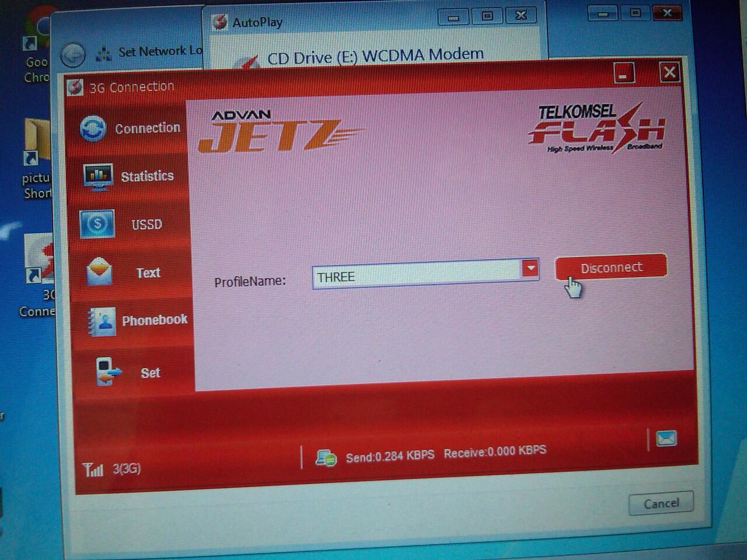Image resolution: width=747 pixels, height=560 pixels.
Task: Click the Send:0.284 KBPS status text
Action: [390, 456]
